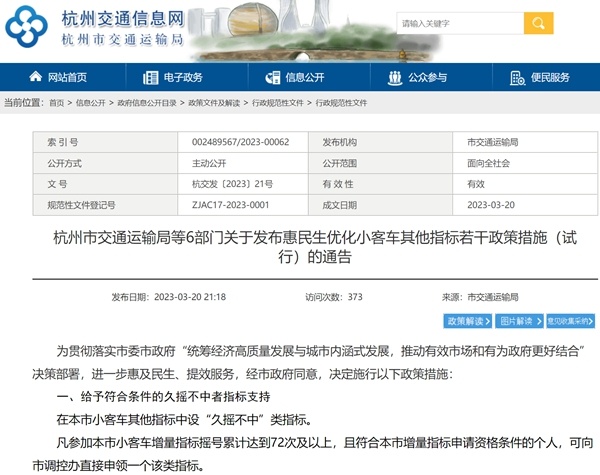Image resolution: width=600 pixels, height=475 pixels.
Task: Click the building icon beside 便民服务
Action: pyautogui.click(x=517, y=78)
